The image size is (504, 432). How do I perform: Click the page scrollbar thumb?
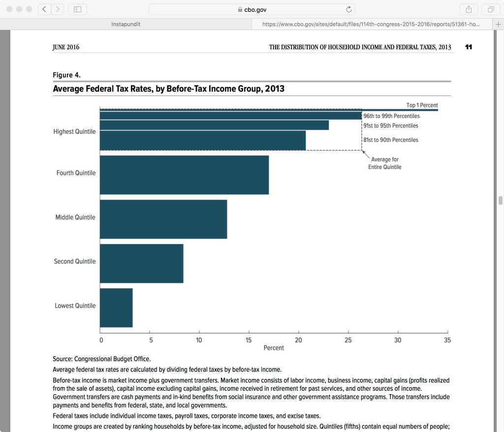click(500, 200)
